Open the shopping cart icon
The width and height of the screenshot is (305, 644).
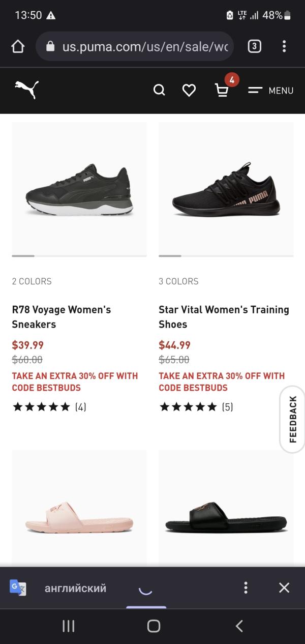(222, 91)
